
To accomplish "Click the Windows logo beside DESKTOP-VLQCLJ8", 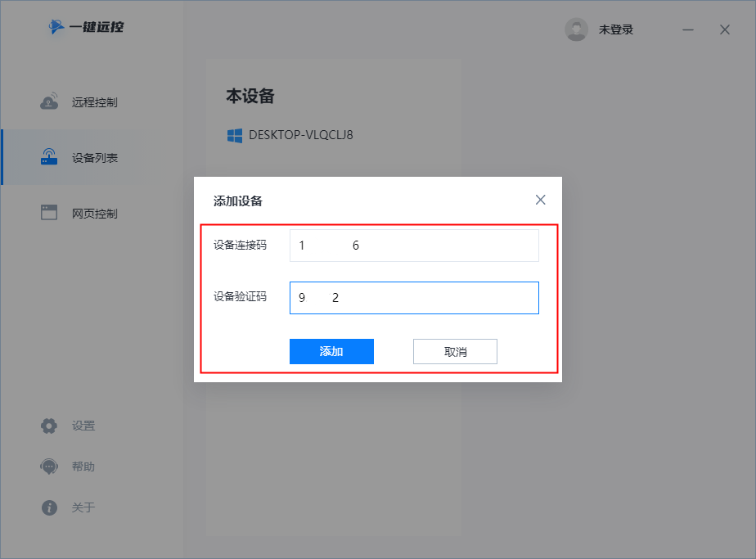I will (x=235, y=136).
